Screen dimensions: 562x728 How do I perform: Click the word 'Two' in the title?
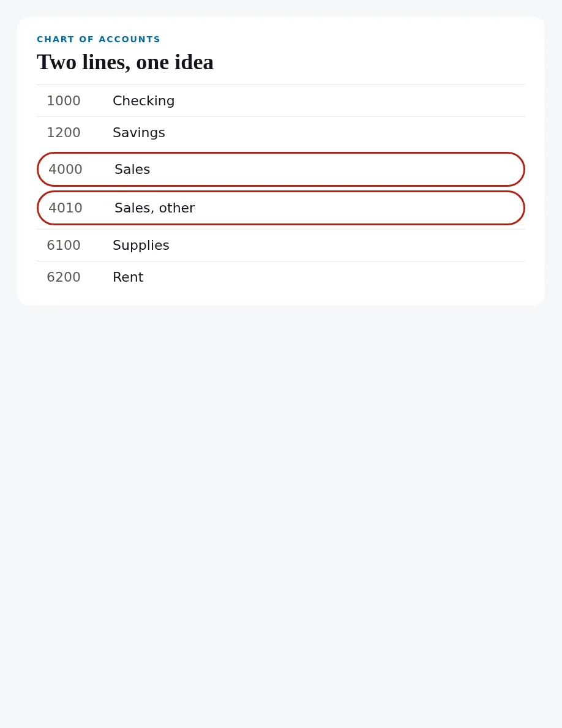coord(56,62)
